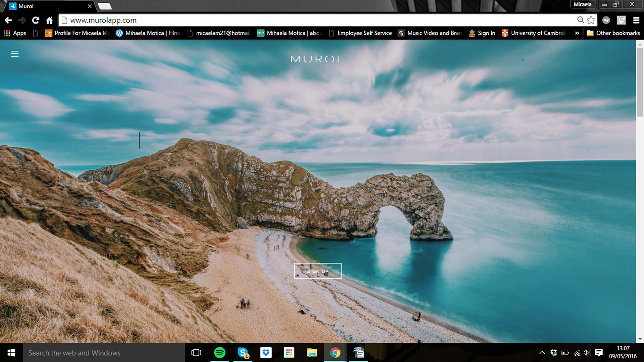Go to browser home page icon
644x362 pixels.
[x=49, y=20]
